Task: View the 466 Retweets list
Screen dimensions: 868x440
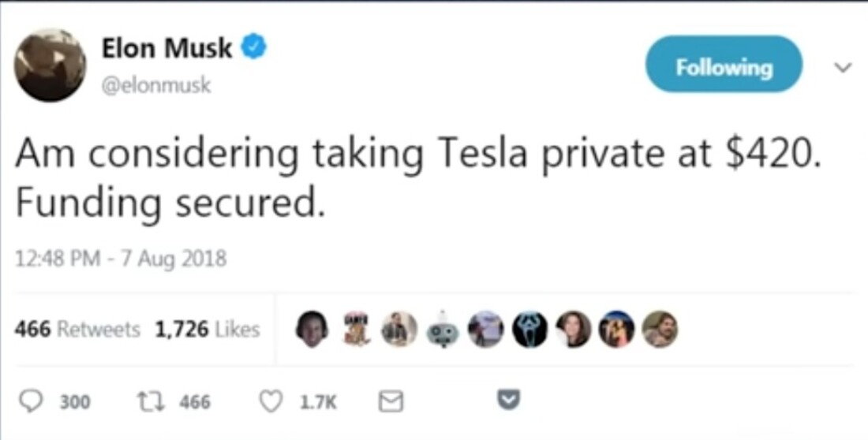Action: [x=77, y=330]
